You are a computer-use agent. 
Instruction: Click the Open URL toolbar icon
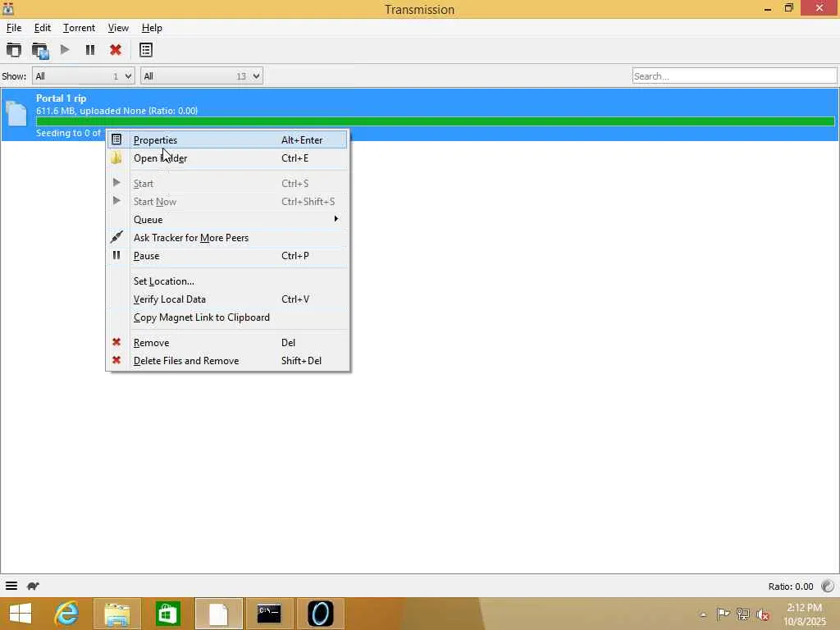coord(40,50)
